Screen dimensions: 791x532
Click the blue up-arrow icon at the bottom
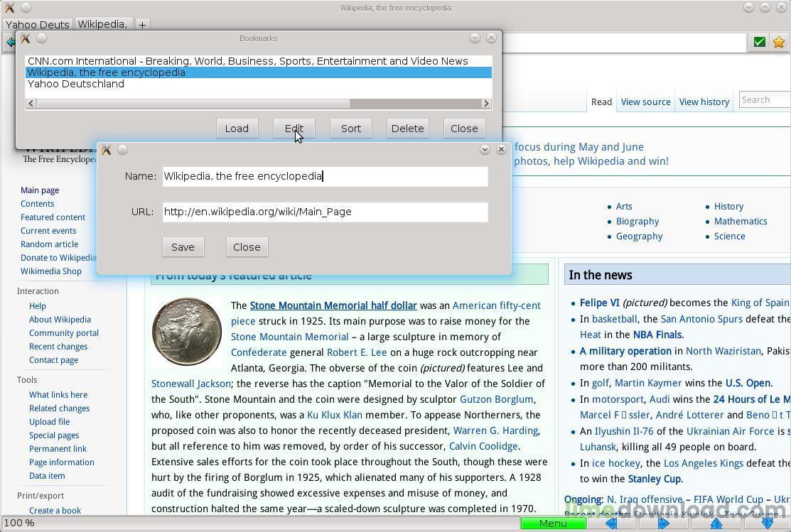716,523
